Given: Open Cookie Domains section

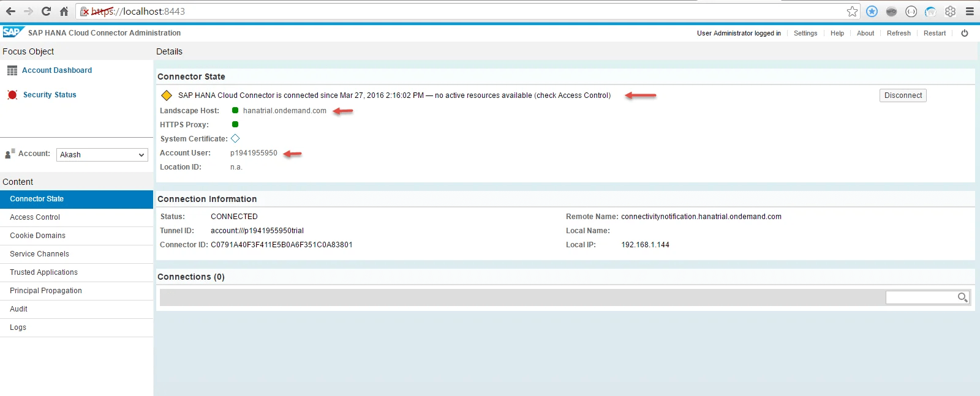Looking at the screenshot, I should (77, 236).
